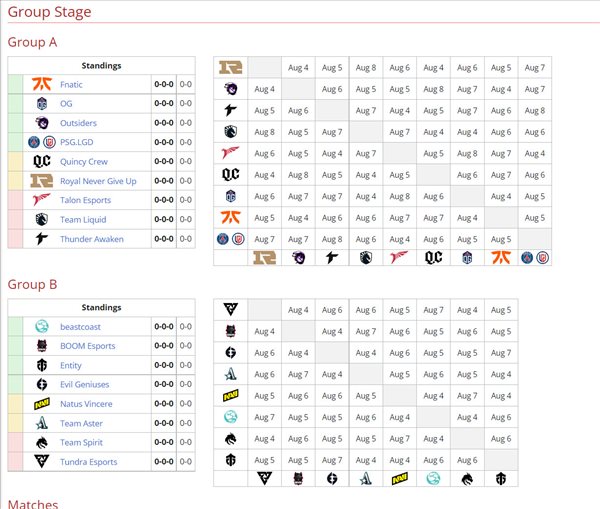Open the Team Spirit team link
600x509 pixels.
pyautogui.click(x=81, y=442)
